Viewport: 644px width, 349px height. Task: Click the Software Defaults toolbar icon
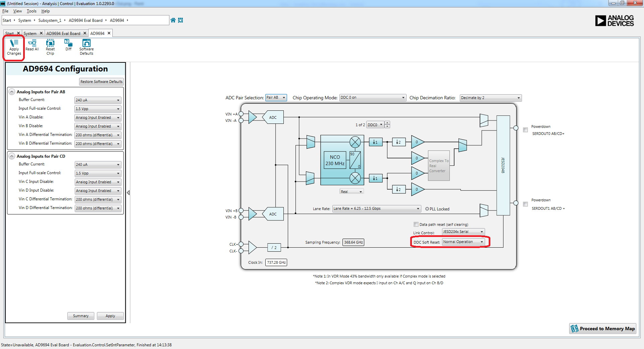pyautogui.click(x=86, y=47)
